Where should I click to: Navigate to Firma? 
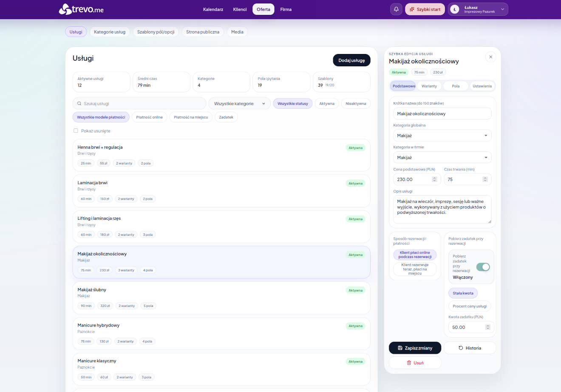(286, 9)
